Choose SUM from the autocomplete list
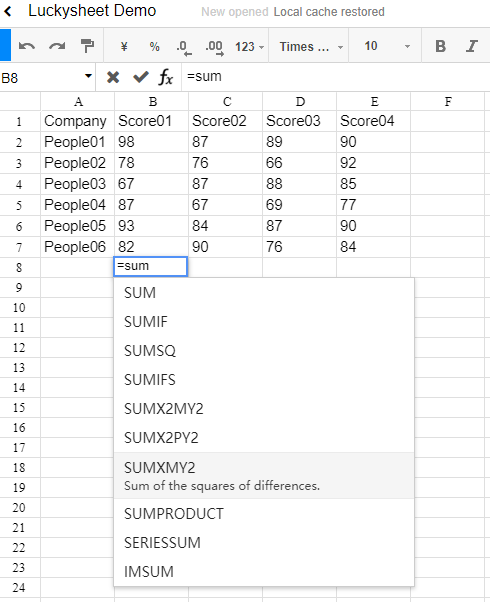The height and width of the screenshot is (602, 490). click(264, 293)
